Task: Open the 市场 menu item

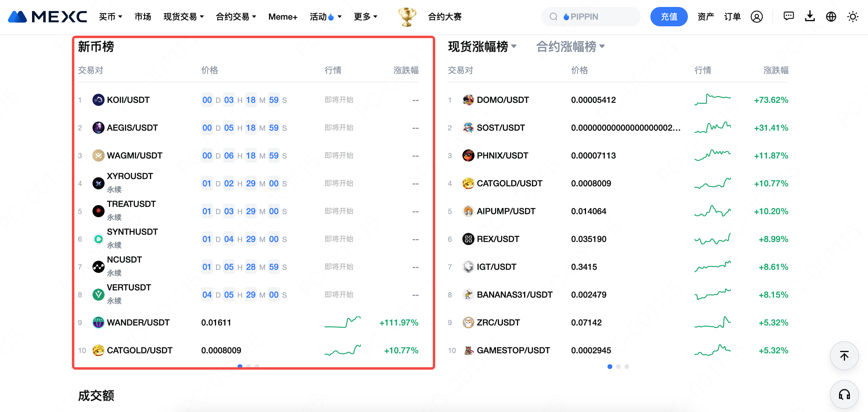Action: pos(143,17)
